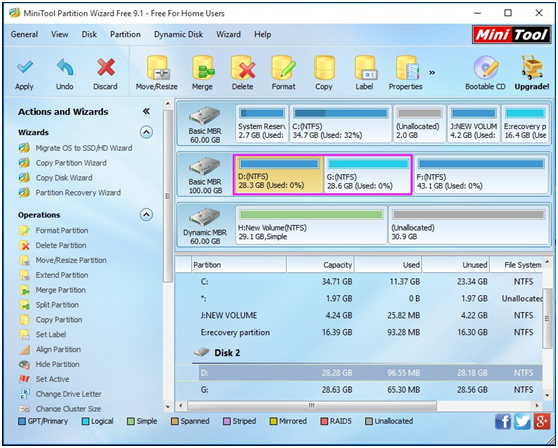This screenshot has height=448, width=558.
Task: Open the Disk menu
Action: click(x=89, y=35)
